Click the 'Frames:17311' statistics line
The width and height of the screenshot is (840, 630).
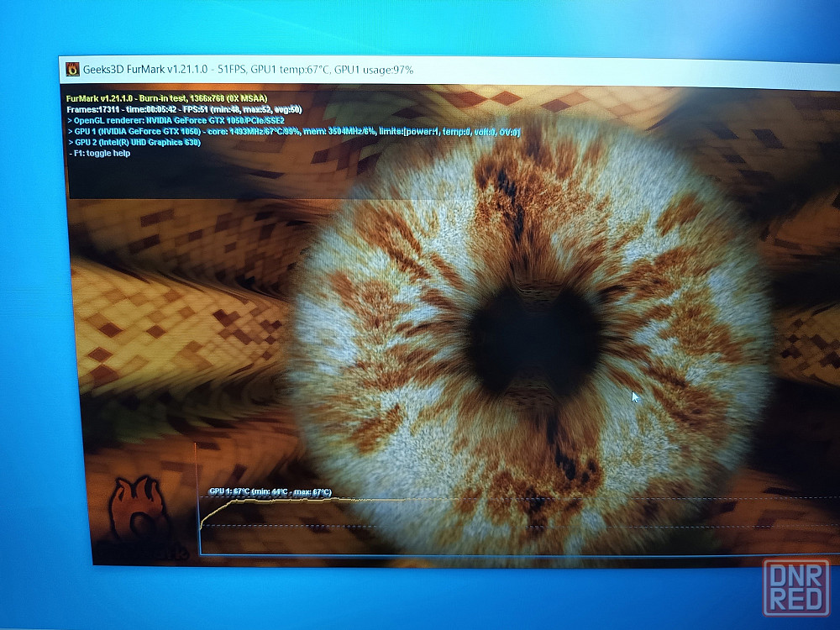[x=184, y=109]
